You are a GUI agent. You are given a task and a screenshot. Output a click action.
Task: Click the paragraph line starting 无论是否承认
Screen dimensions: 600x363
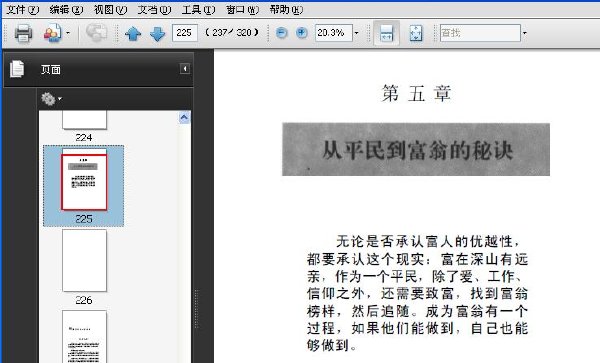pos(428,241)
